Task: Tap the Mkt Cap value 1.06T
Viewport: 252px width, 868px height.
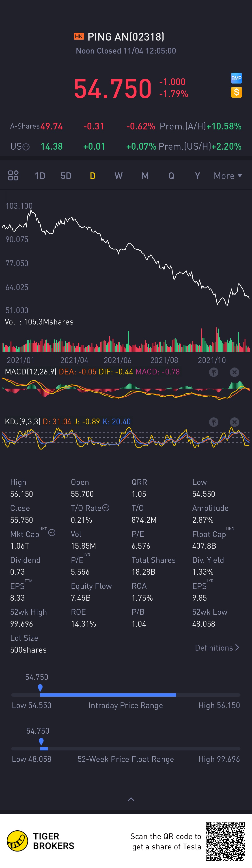Action: [19, 546]
